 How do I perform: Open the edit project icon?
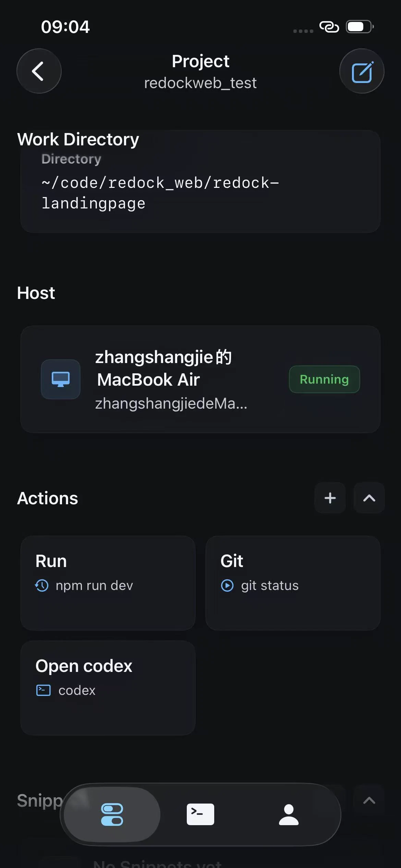pyautogui.click(x=362, y=71)
